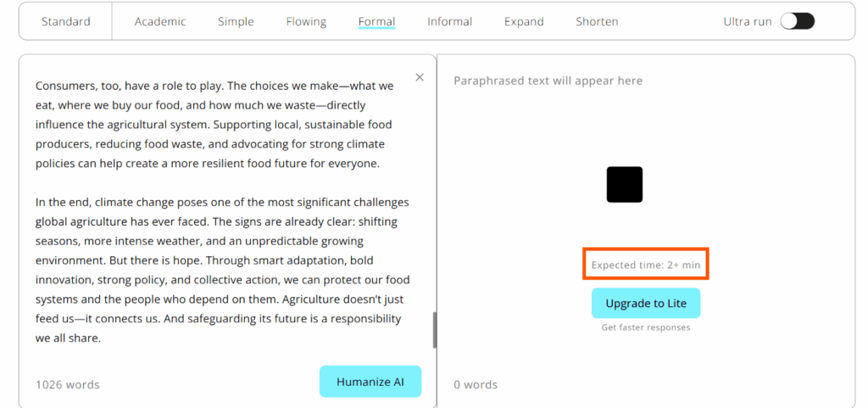This screenshot has height=408, width=868.
Task: Click the Paraphrased text placeholder area
Action: coord(548,81)
